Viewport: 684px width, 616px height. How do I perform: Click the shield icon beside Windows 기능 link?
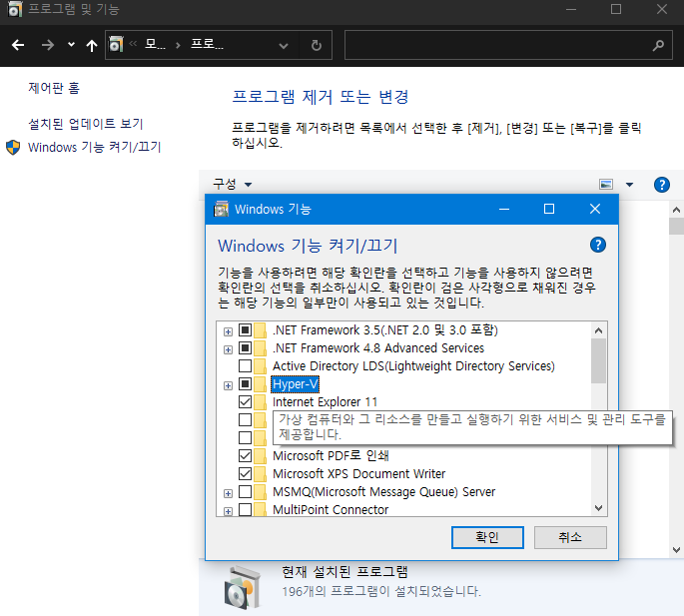tap(13, 148)
